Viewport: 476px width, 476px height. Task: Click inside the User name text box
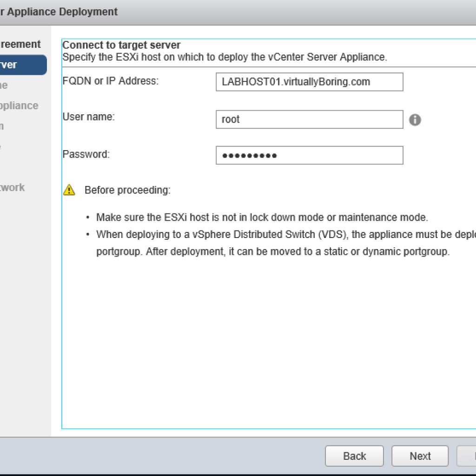[309, 119]
